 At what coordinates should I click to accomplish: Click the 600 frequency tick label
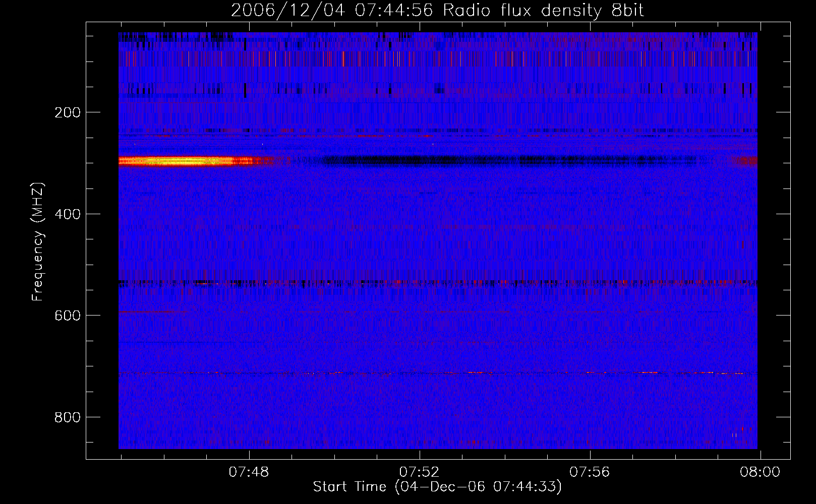click(x=68, y=316)
